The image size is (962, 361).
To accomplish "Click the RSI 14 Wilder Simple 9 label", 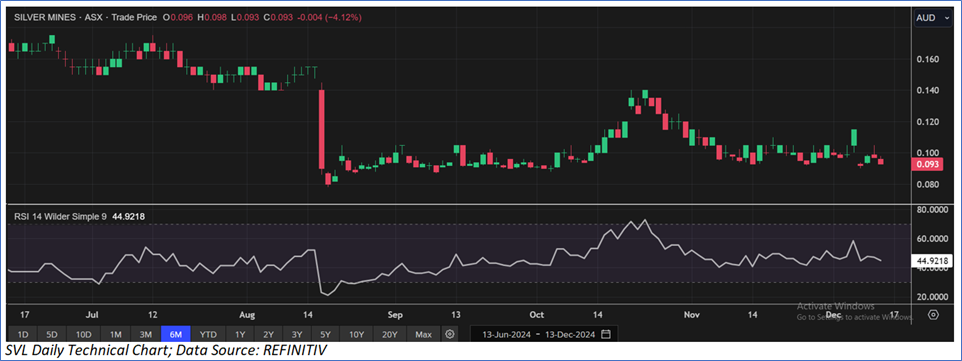I will click(59, 216).
